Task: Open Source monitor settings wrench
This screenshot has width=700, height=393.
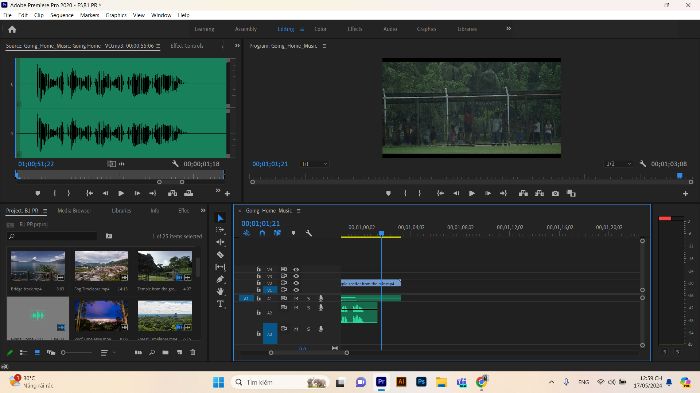Action: 175,164
